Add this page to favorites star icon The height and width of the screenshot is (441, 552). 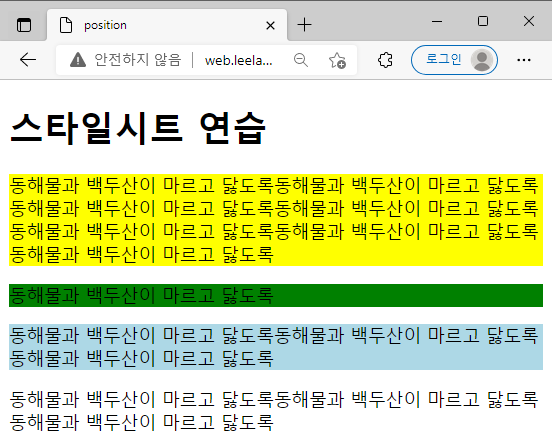click(337, 60)
